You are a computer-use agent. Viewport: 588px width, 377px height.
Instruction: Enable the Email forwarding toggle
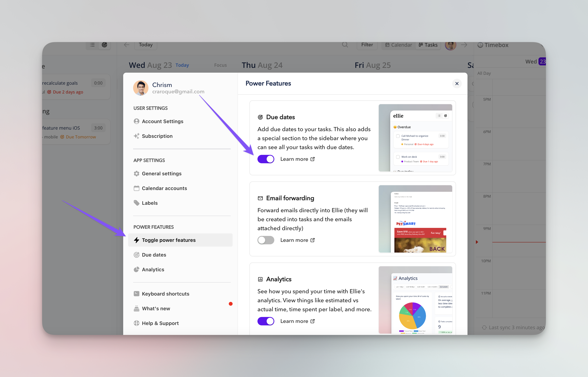tap(266, 240)
